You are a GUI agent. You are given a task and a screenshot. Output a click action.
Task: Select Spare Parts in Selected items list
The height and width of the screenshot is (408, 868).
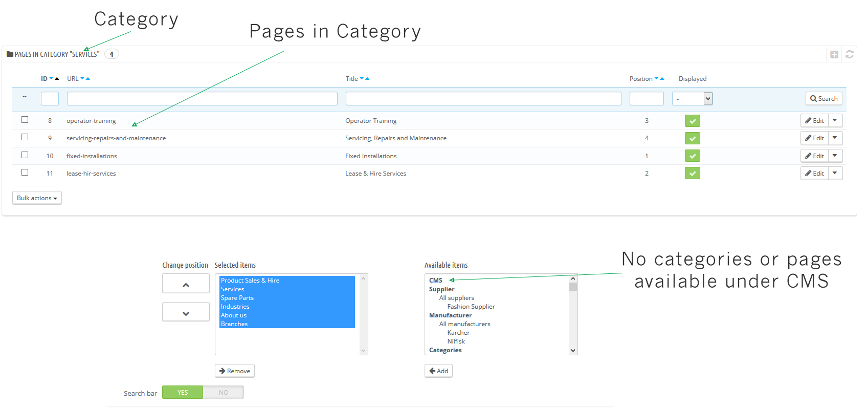(287, 298)
